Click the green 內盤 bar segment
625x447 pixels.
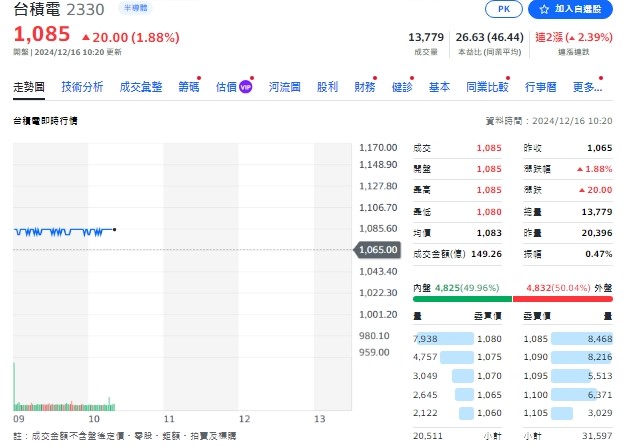click(x=462, y=299)
